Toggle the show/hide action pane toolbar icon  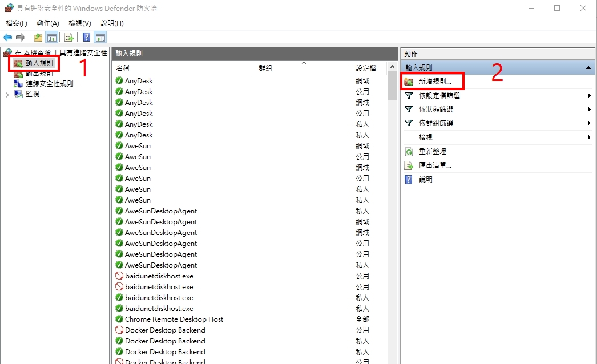click(x=100, y=37)
